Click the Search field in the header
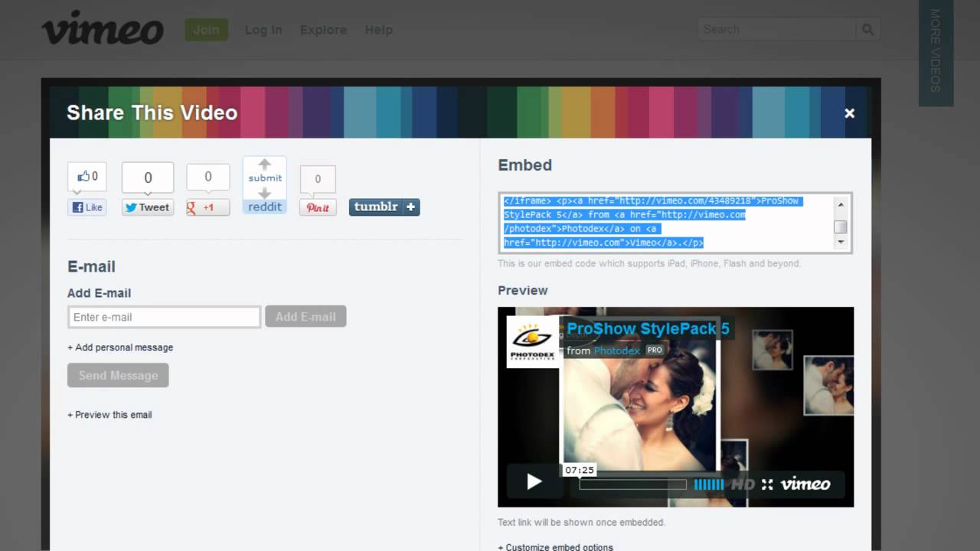Screen dimensions: 980x551 click(x=776, y=29)
